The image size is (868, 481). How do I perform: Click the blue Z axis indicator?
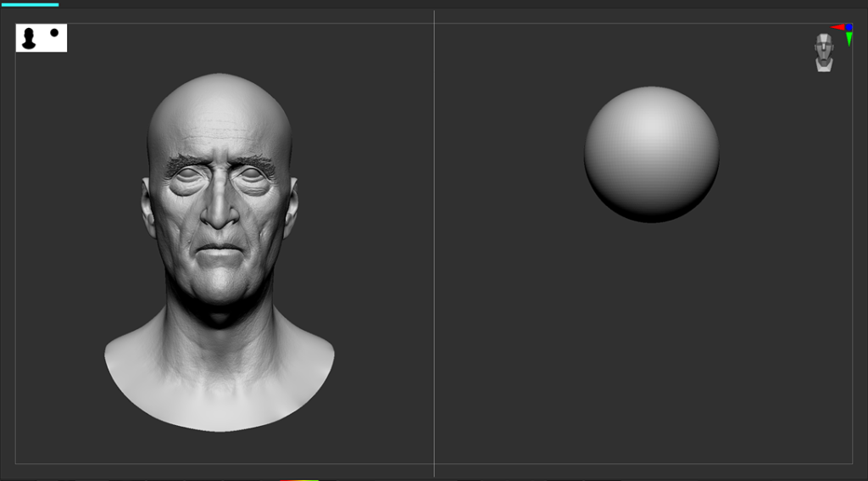[849, 27]
